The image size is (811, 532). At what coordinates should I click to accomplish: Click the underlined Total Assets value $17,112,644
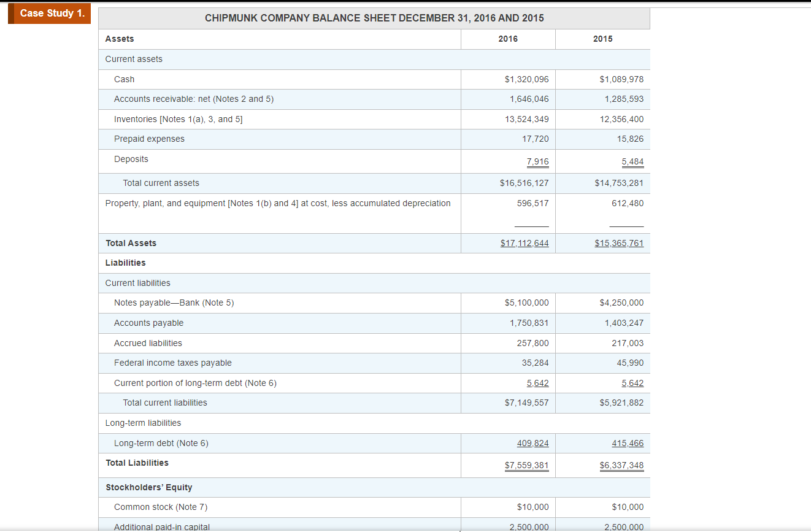525,243
